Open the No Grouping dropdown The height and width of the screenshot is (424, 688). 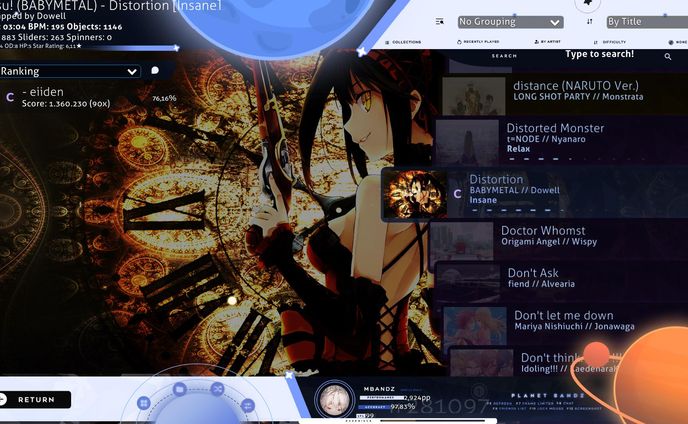tap(511, 22)
